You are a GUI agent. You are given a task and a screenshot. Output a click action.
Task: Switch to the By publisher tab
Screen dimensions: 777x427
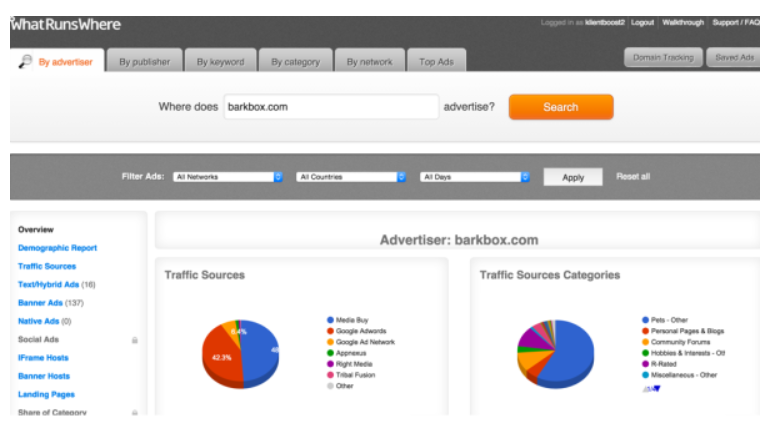click(x=144, y=60)
